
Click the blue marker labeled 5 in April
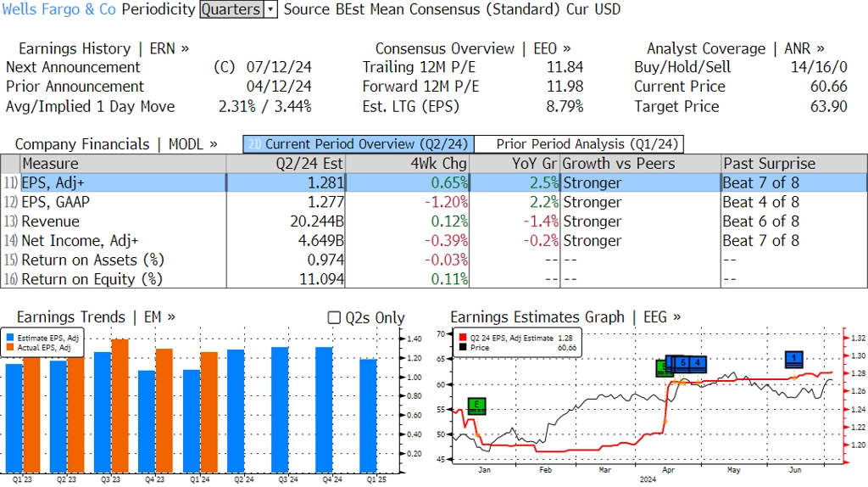682,363
